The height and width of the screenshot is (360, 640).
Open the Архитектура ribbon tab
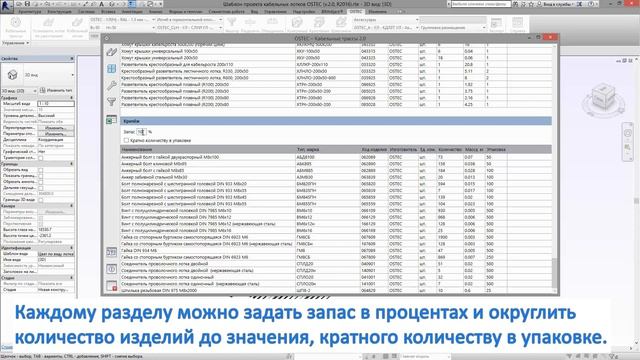click(x=30, y=11)
